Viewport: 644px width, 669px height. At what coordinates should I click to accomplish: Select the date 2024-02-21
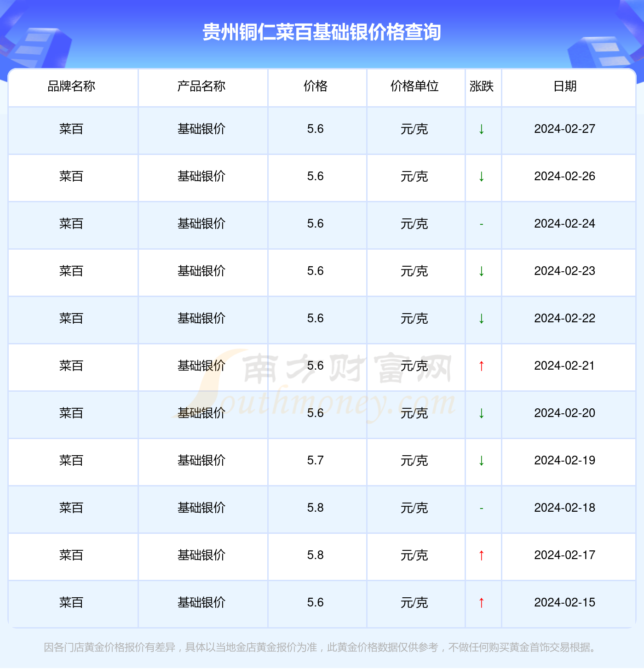[565, 366]
